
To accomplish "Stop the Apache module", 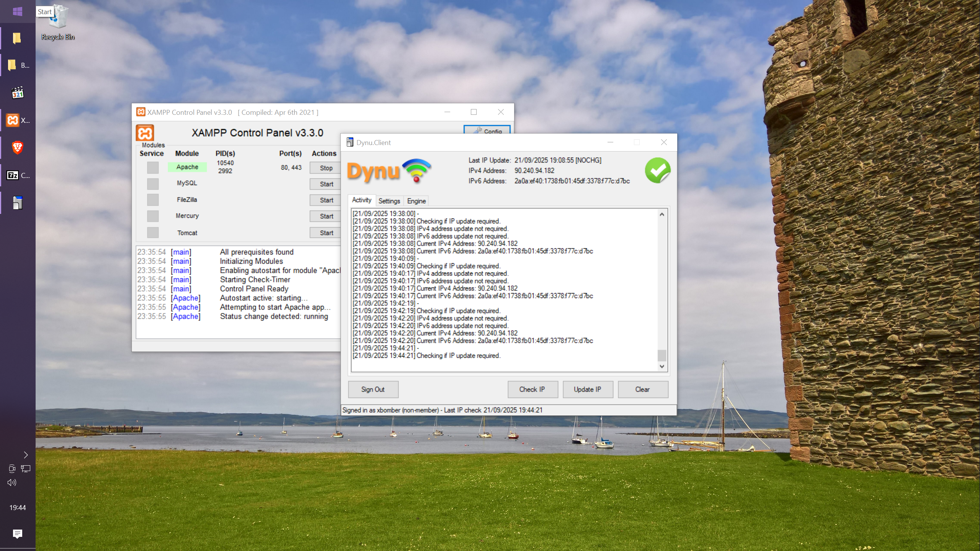I will pyautogui.click(x=326, y=168).
